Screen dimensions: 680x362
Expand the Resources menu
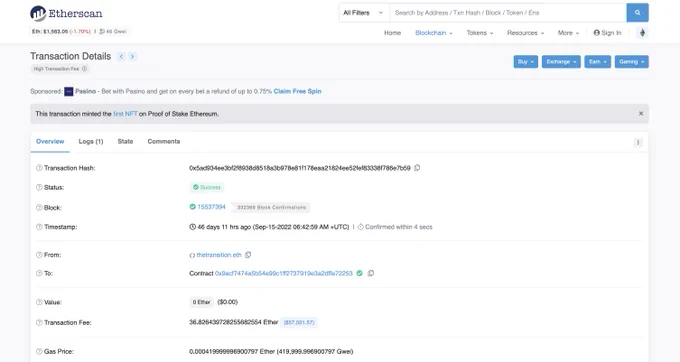coord(525,33)
